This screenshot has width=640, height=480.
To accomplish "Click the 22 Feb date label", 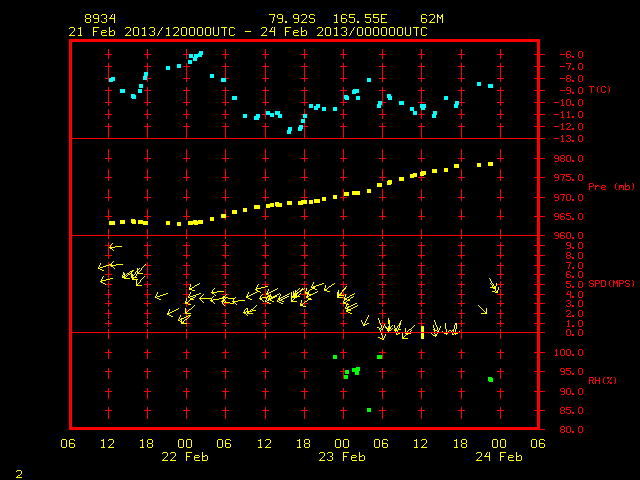I will pyautogui.click(x=185, y=457).
